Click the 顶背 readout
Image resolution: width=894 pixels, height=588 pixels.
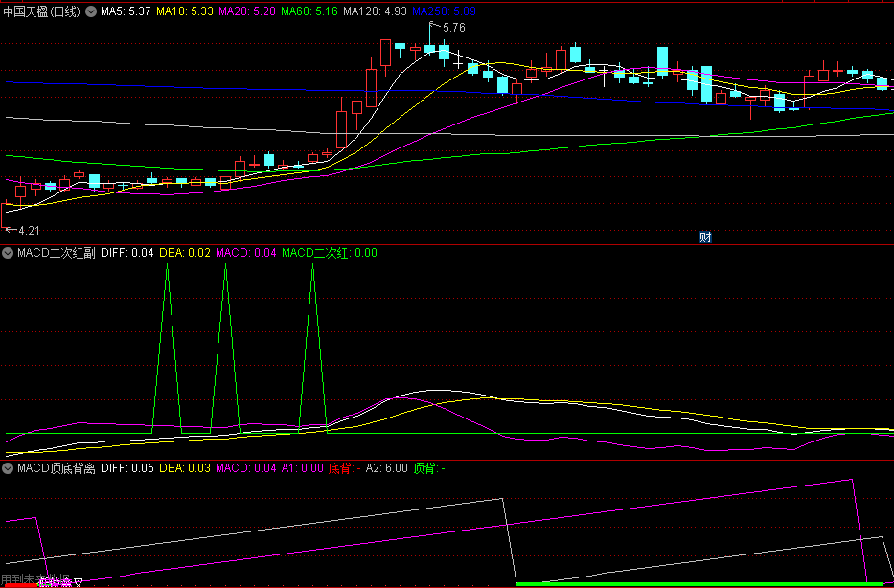[x=428, y=468]
